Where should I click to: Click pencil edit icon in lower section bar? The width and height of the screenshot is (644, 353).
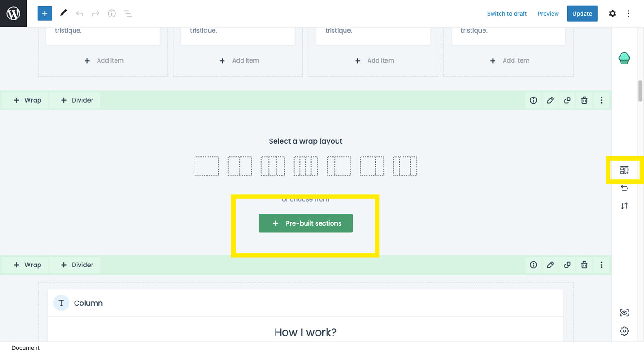pyautogui.click(x=551, y=265)
